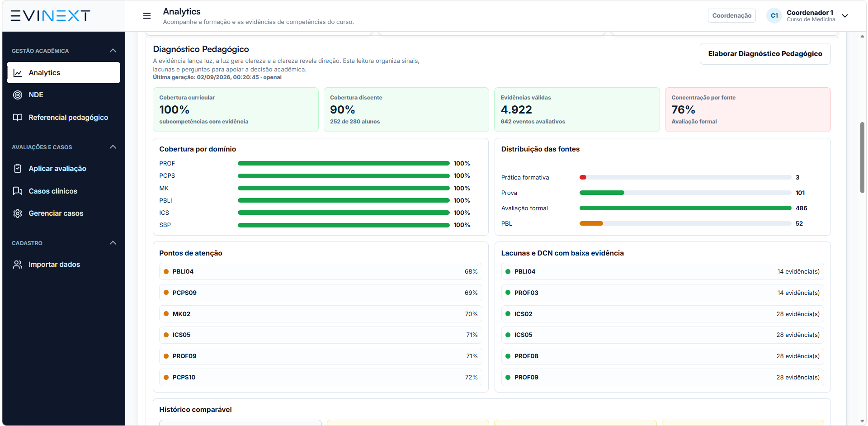Click the Referencial pedagógico book icon
Screen dimensions: 868x426
(18, 118)
